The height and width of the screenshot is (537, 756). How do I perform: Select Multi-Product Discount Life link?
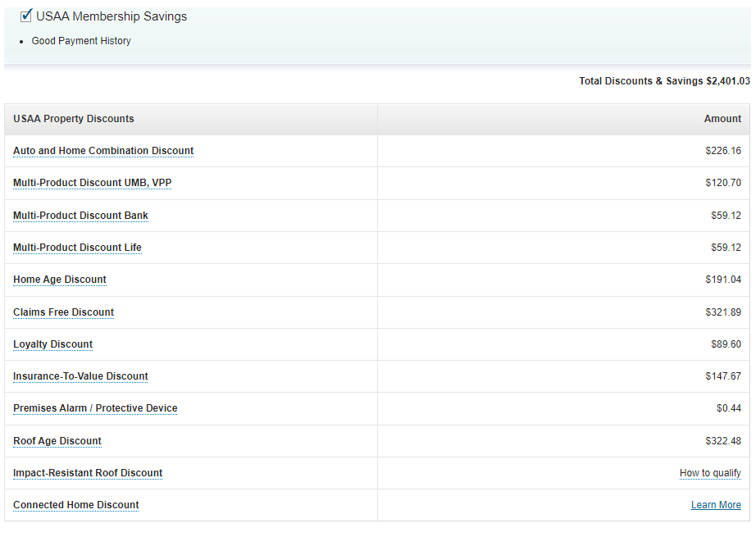77,248
